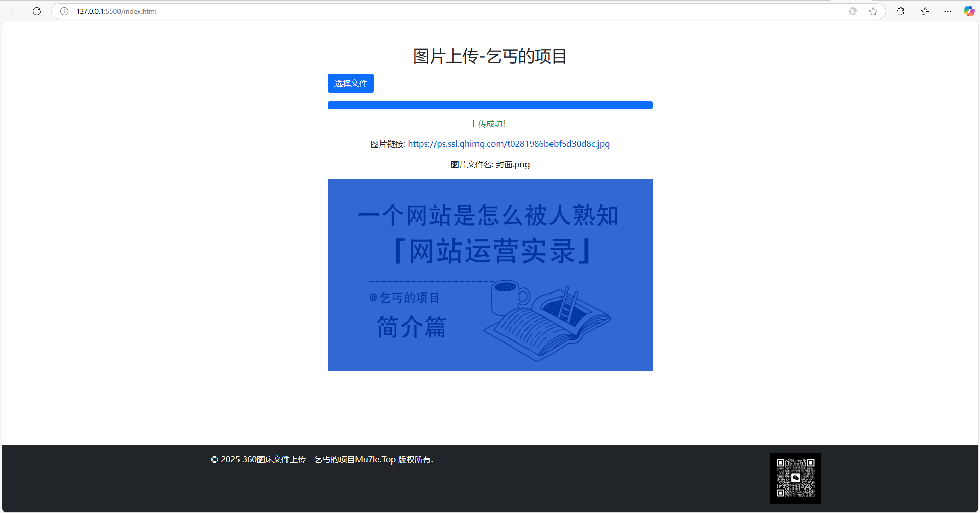View site information icon in address bar
Screen dimensions: 980x513
tap(64, 11)
